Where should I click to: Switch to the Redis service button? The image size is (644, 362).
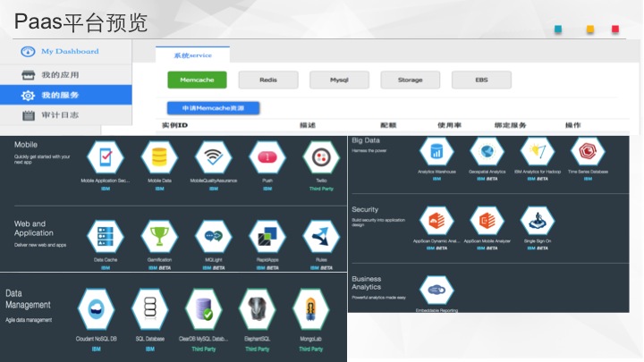(x=268, y=80)
